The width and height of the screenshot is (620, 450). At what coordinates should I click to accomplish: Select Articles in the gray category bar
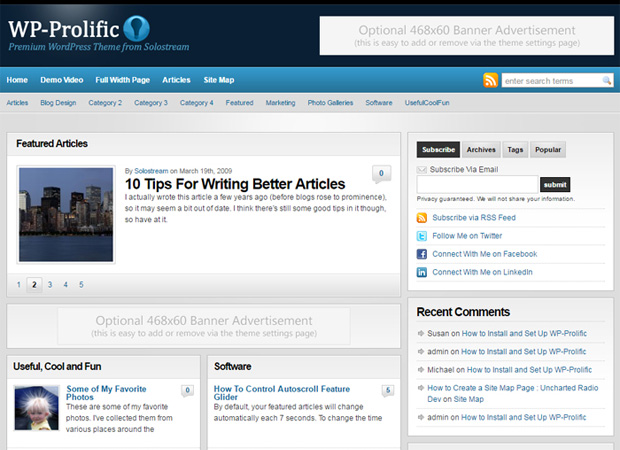click(x=17, y=103)
